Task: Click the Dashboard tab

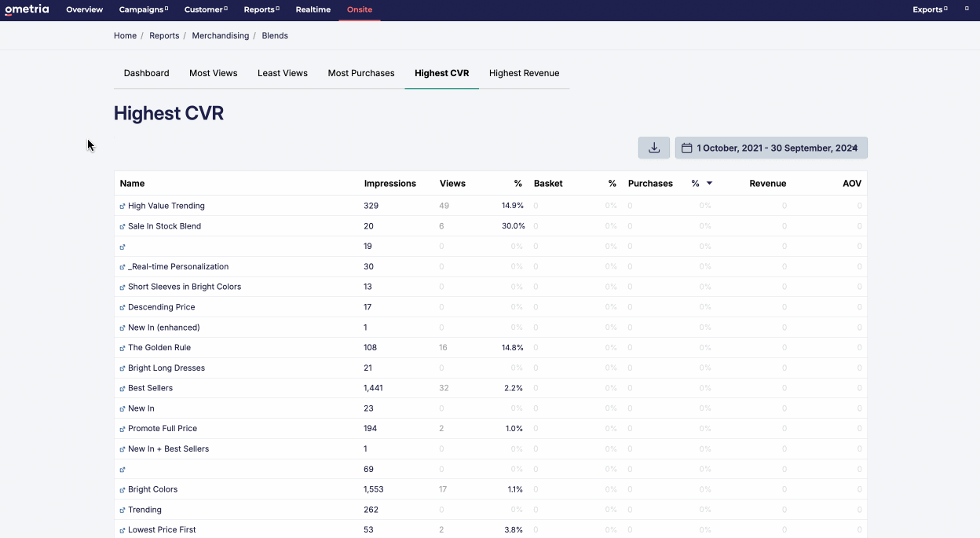Action: [x=146, y=73]
